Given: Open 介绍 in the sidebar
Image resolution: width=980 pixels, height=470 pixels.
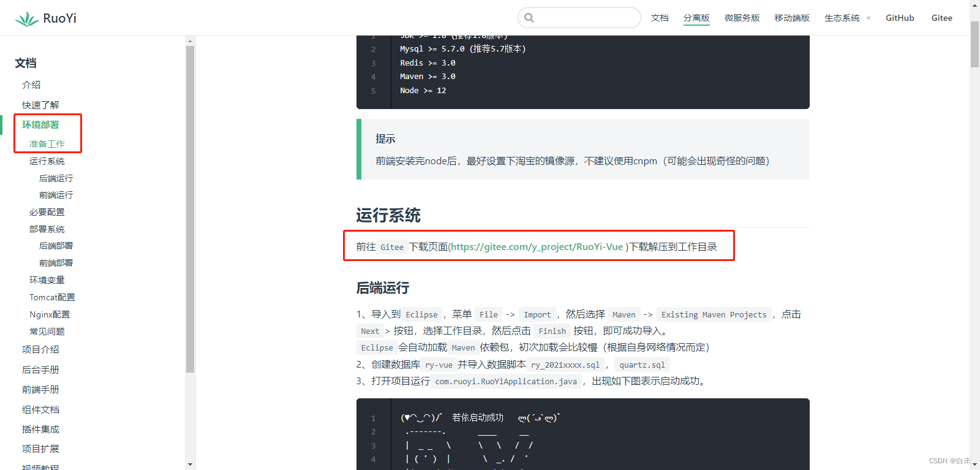Looking at the screenshot, I should point(31,85).
